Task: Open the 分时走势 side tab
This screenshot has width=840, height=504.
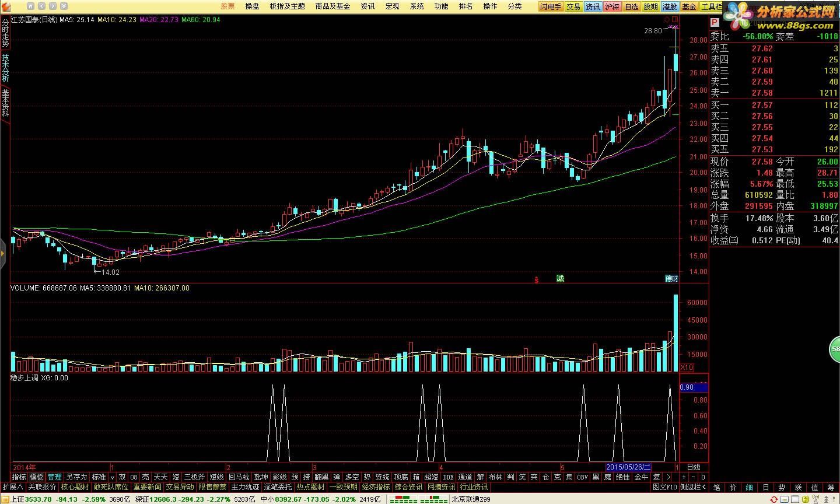Action: pos(5,33)
